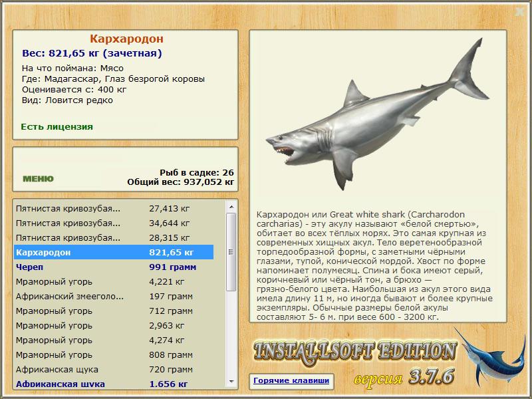
Task: Select the Африканский змееголо... 197 грамм row
Action: click(x=114, y=296)
